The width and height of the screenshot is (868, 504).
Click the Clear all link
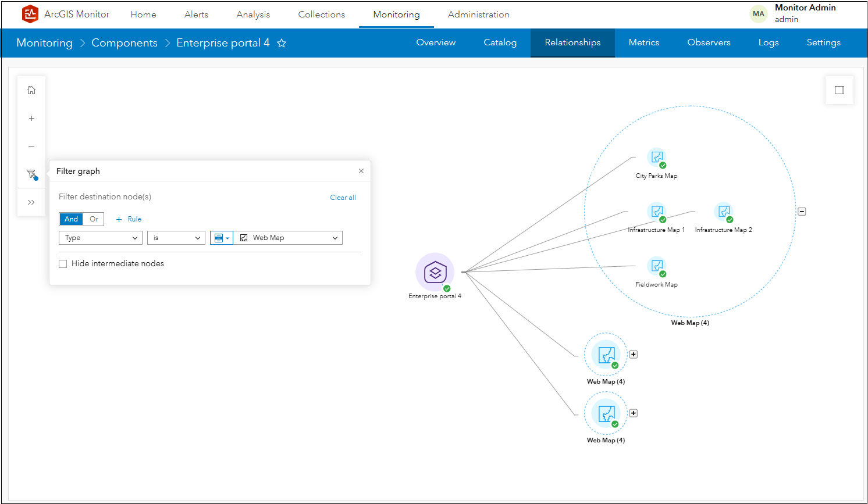point(343,198)
